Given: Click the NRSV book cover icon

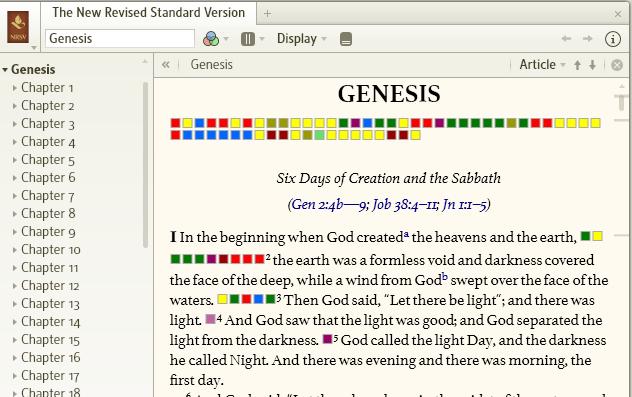Looking at the screenshot, I should click(x=18, y=27).
